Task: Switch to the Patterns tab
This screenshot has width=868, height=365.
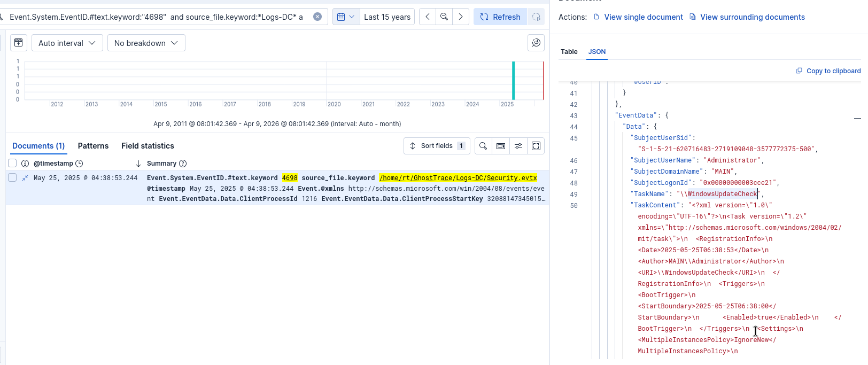Action: (93, 146)
